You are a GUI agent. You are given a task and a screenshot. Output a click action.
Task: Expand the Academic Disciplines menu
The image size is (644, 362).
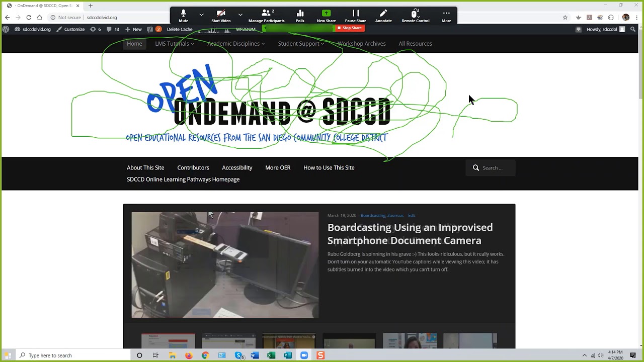tap(235, 44)
